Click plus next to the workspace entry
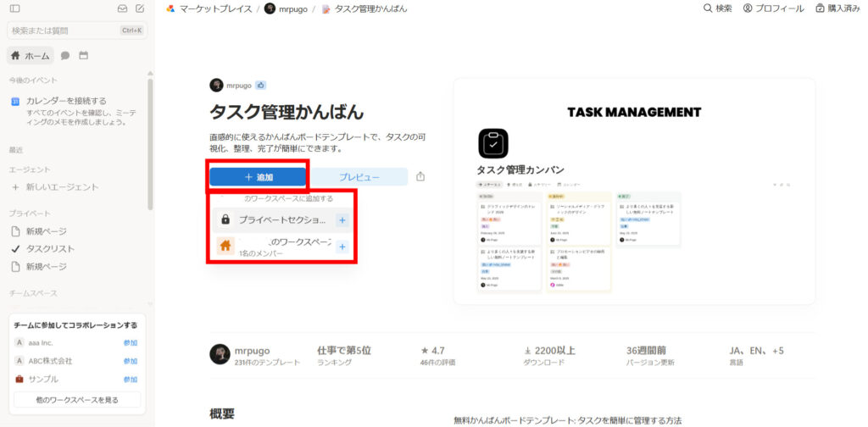 point(342,247)
